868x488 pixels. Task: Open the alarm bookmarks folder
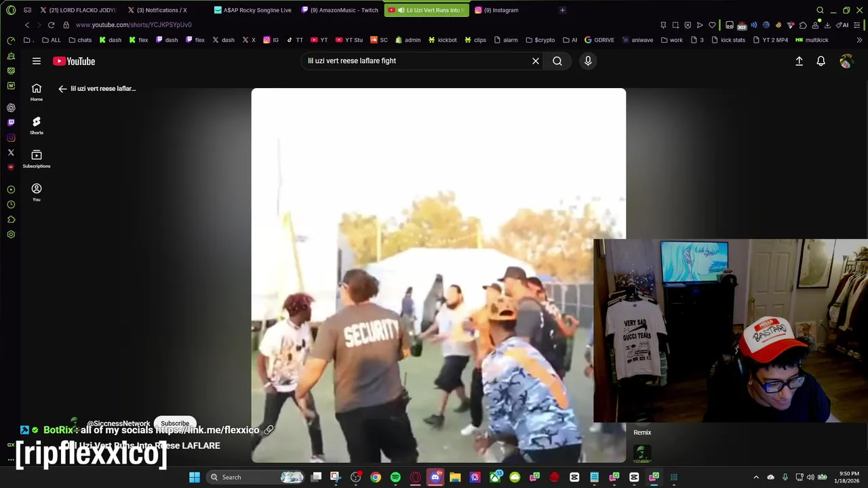point(505,40)
